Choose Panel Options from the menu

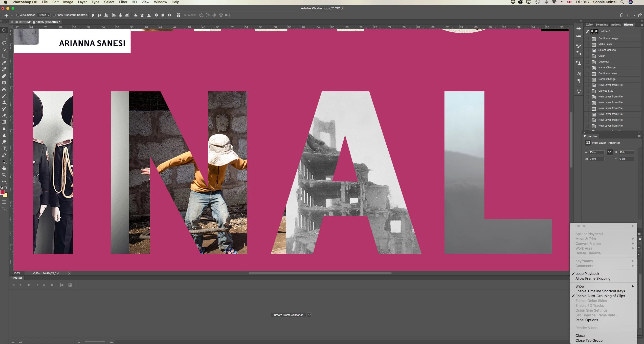(x=588, y=320)
